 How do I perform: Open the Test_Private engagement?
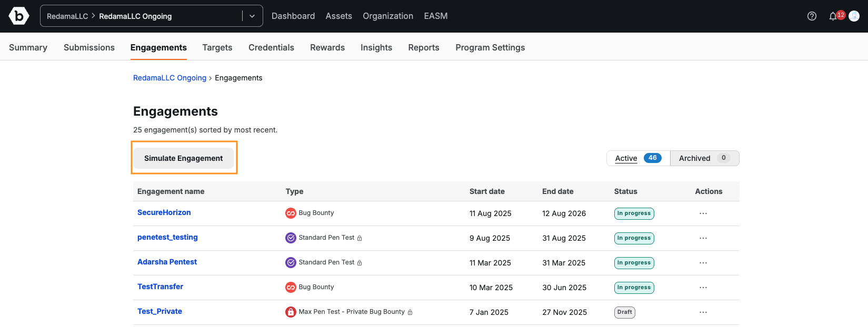159,311
